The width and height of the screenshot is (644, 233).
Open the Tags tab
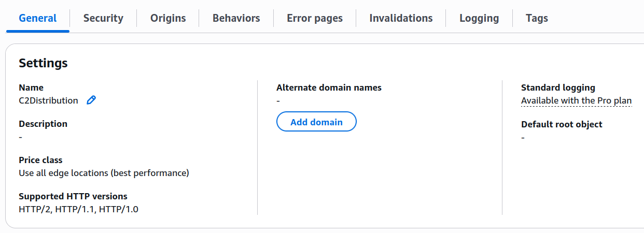[537, 18]
